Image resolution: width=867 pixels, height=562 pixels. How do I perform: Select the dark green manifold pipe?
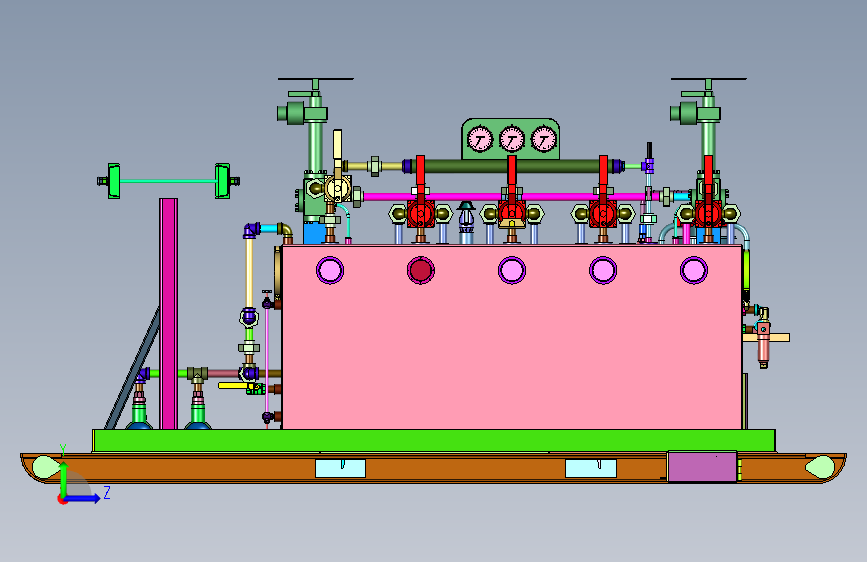point(512,166)
